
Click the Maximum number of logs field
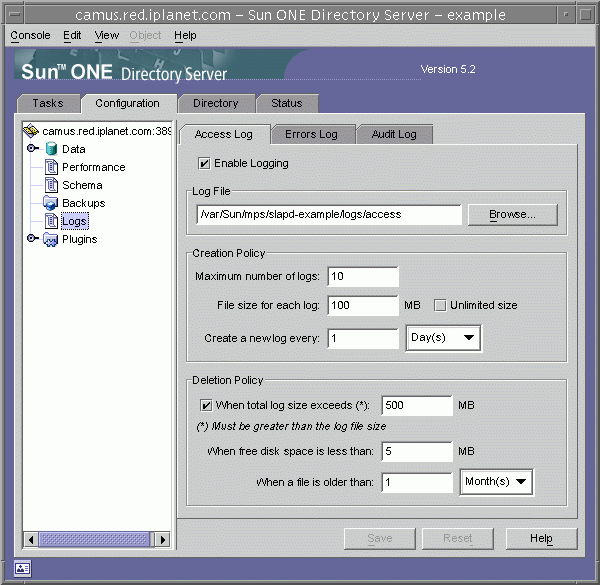coord(363,277)
